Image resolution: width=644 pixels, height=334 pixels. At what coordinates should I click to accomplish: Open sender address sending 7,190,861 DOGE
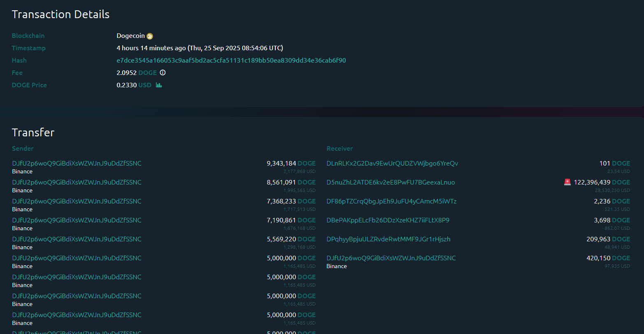click(x=77, y=220)
